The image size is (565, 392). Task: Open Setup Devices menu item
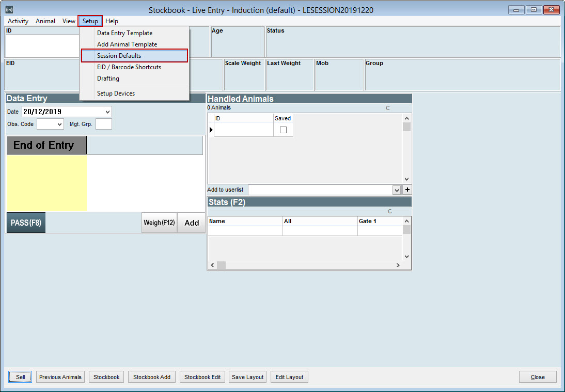[134, 93]
